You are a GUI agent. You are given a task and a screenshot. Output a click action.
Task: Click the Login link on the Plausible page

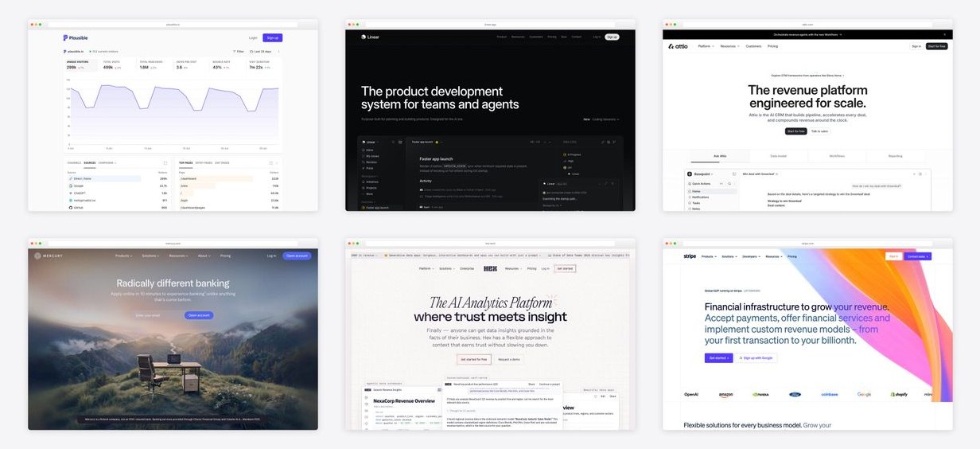pos(253,37)
